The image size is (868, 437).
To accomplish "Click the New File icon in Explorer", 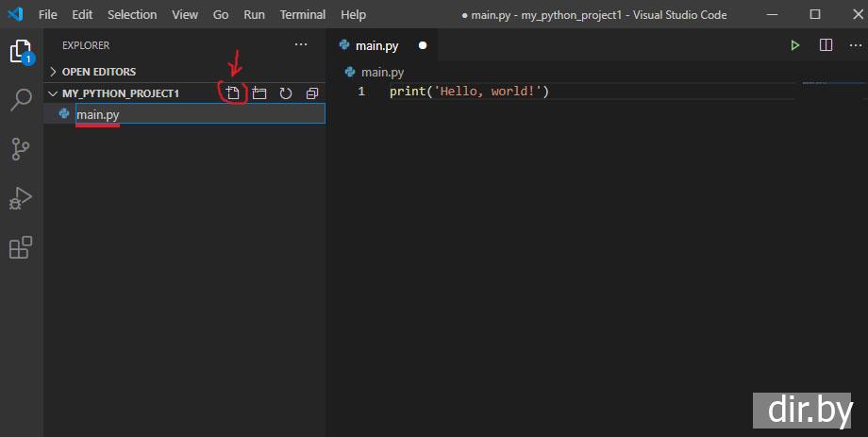I will tap(233, 93).
